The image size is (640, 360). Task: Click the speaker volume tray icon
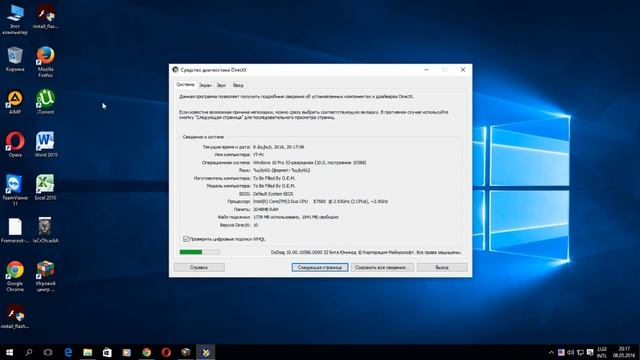(x=571, y=352)
